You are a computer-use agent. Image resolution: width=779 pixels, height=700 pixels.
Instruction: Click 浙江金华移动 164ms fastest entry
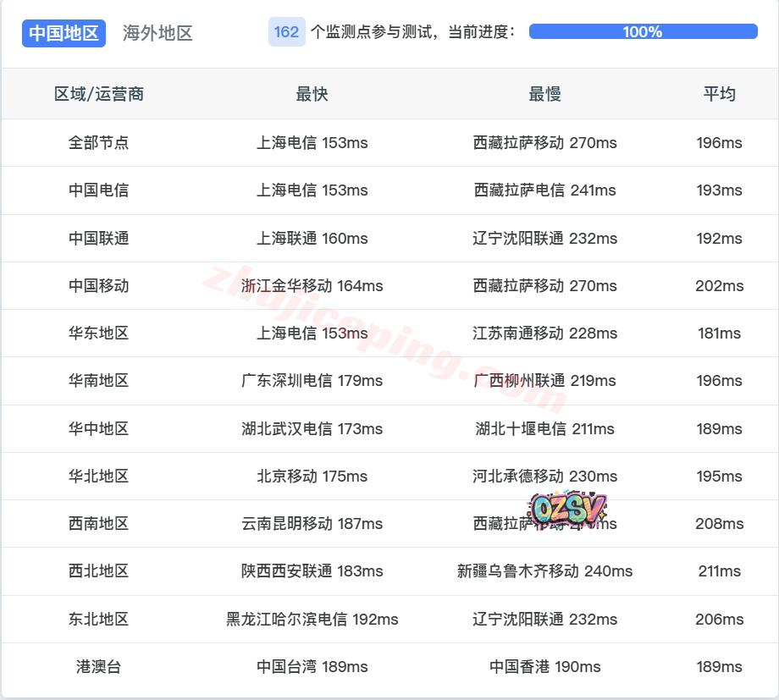[x=312, y=286]
